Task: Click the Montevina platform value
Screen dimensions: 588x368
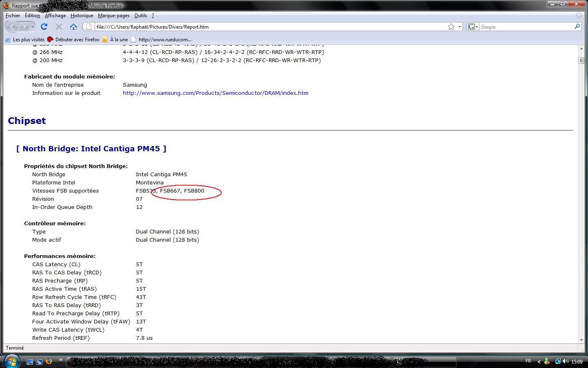Action: pos(150,182)
